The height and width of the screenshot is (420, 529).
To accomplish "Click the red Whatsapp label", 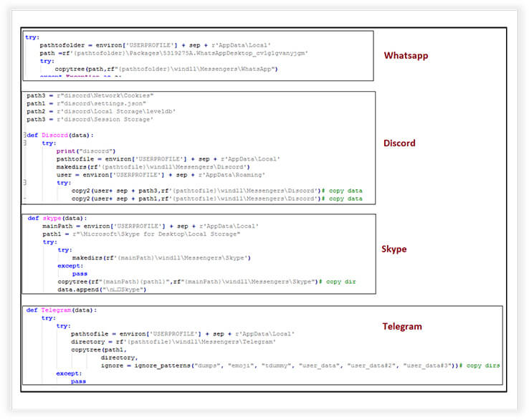I will [x=406, y=56].
